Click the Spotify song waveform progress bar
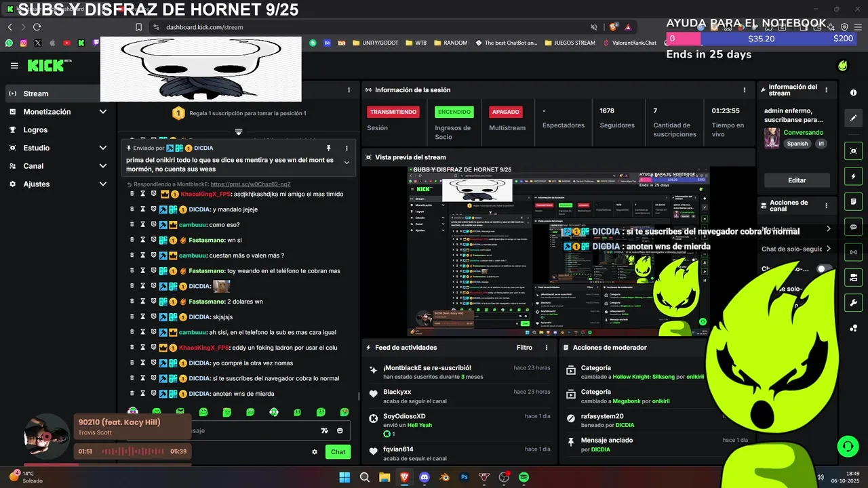The image size is (868, 488). pyautogui.click(x=132, y=451)
